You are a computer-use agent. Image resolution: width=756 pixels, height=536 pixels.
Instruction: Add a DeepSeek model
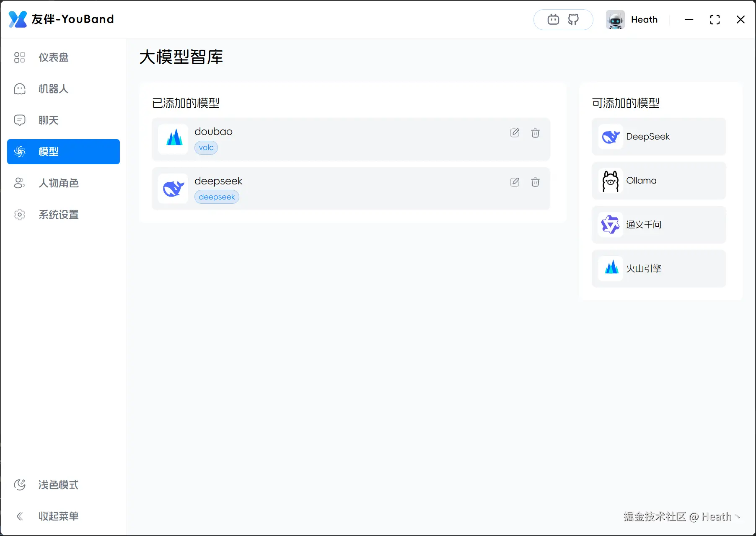(659, 137)
